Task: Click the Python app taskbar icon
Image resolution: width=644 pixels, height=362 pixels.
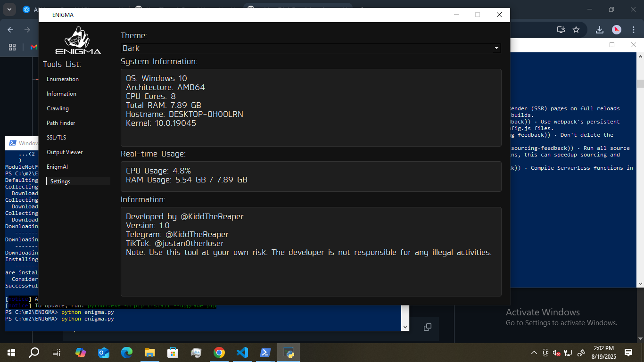Action: pyautogui.click(x=289, y=353)
